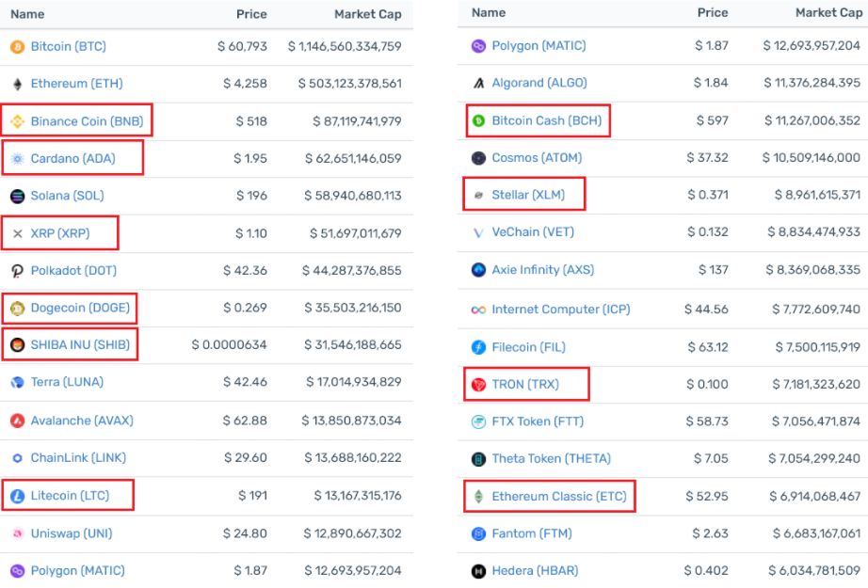This screenshot has height=588, width=868.
Task: Click the red Avalanche (AVAX) logo icon
Action: point(17,421)
